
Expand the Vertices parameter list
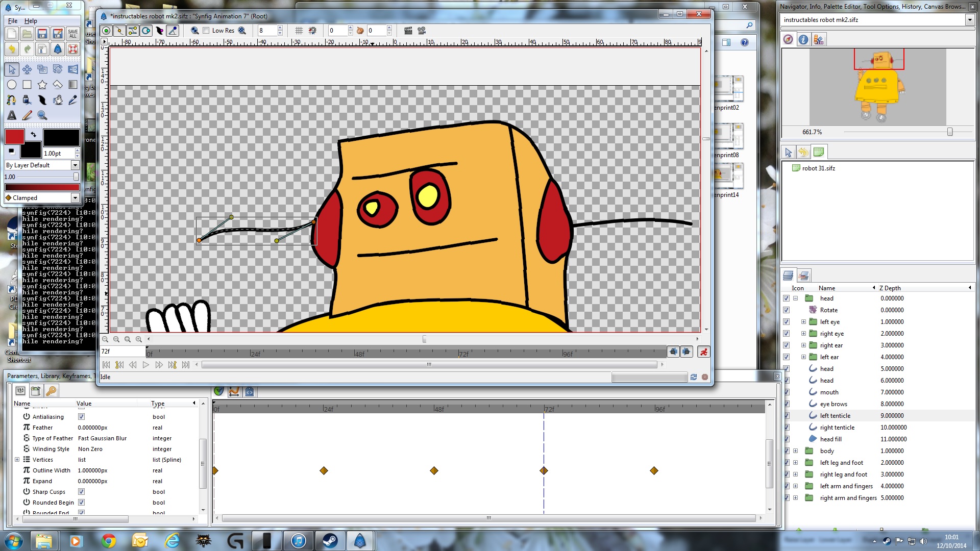click(17, 460)
